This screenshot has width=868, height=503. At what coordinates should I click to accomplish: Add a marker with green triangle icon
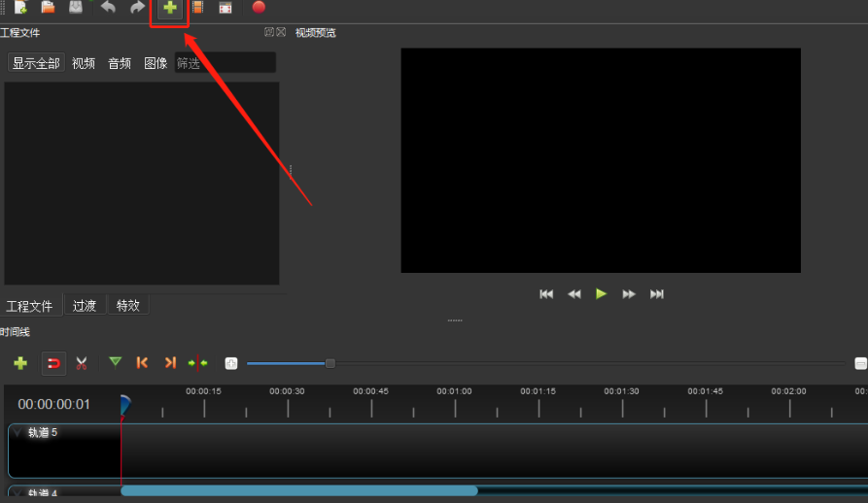pos(115,362)
